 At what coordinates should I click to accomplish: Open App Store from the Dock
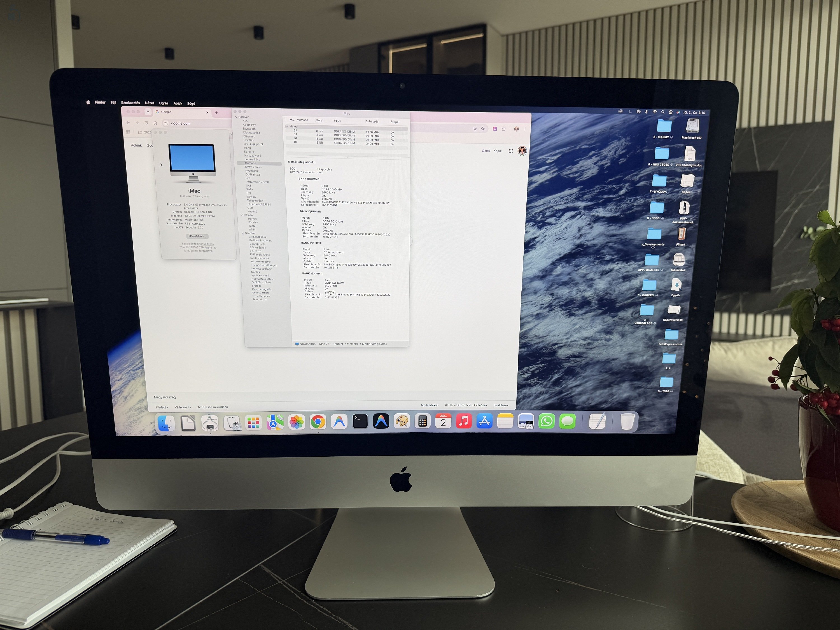[485, 421]
